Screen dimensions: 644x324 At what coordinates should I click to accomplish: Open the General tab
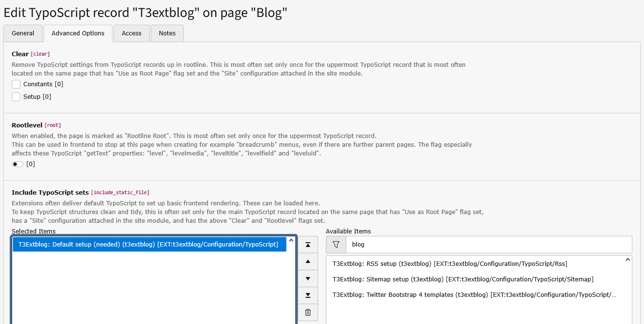tap(23, 33)
